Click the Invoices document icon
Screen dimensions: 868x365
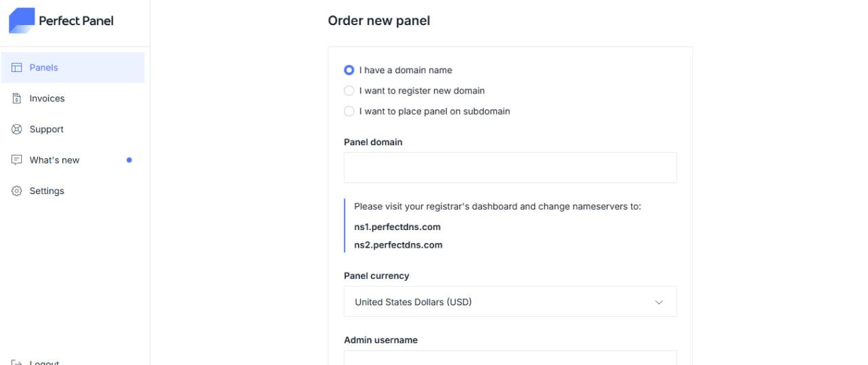(x=17, y=98)
